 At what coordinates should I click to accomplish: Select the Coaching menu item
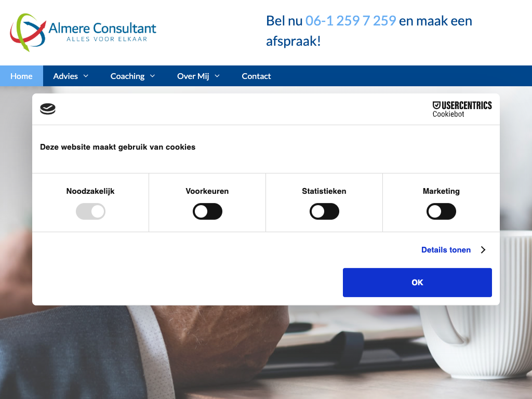(x=127, y=76)
